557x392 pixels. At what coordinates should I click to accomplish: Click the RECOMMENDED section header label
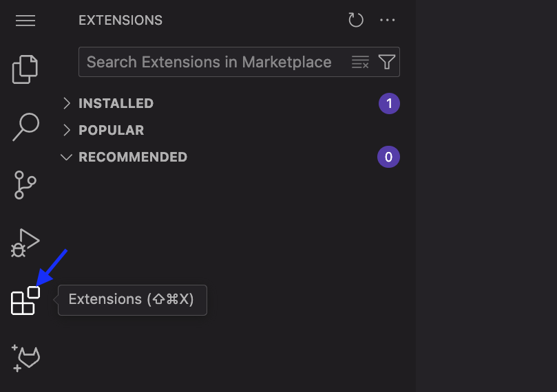[x=133, y=157]
